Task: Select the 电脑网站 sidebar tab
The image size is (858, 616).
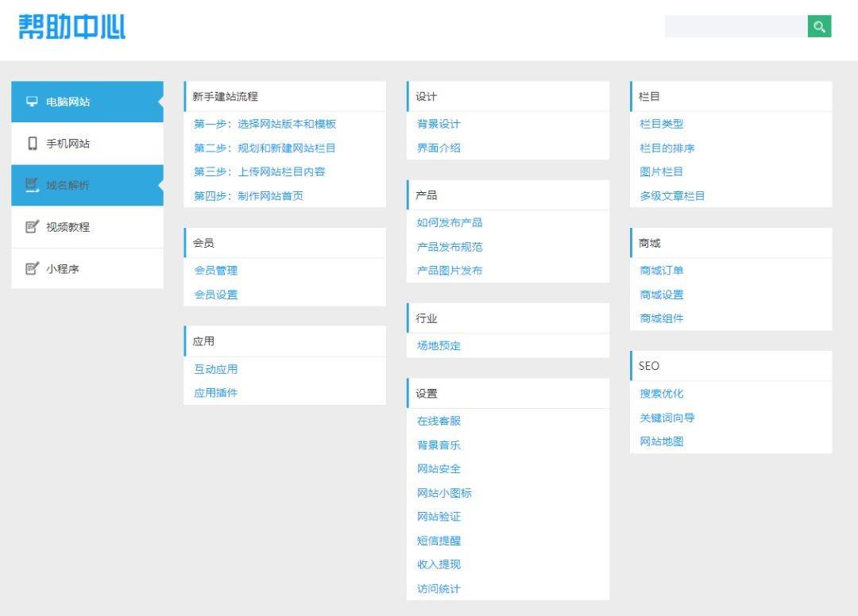Action: pyautogui.click(x=87, y=102)
